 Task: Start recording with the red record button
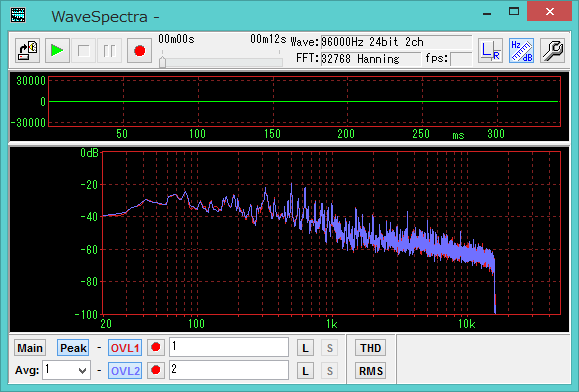click(140, 51)
